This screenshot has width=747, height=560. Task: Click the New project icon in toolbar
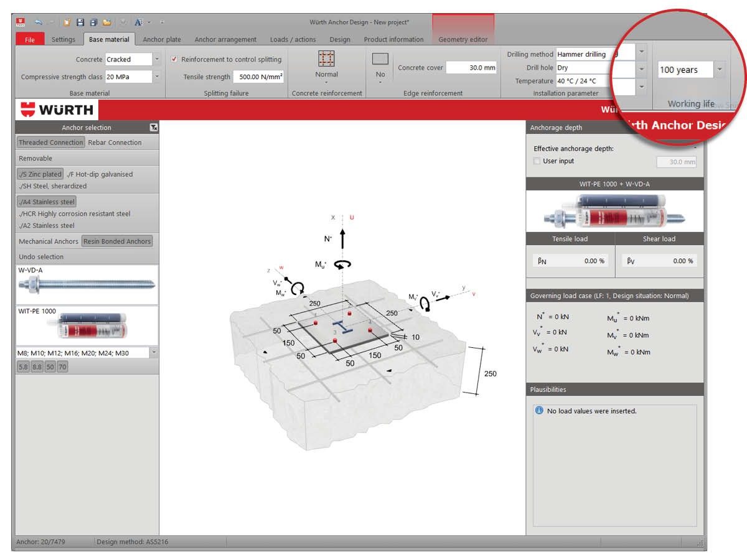[67, 22]
